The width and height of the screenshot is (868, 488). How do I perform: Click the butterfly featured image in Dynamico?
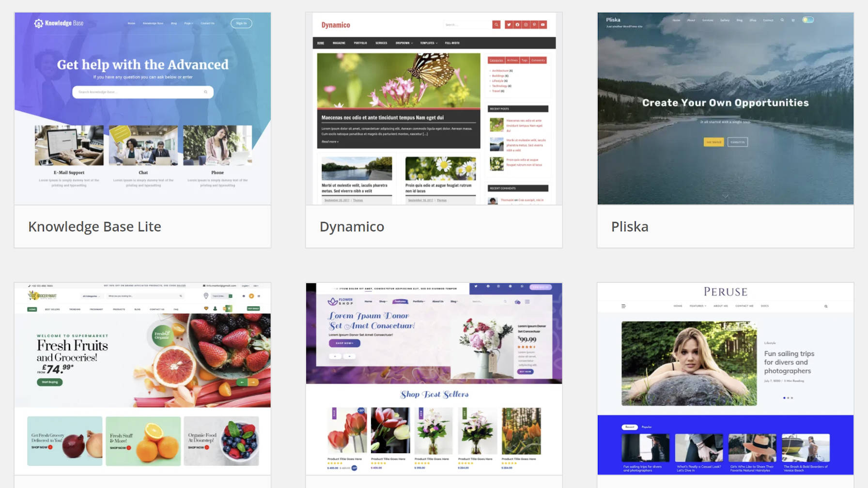(x=399, y=80)
